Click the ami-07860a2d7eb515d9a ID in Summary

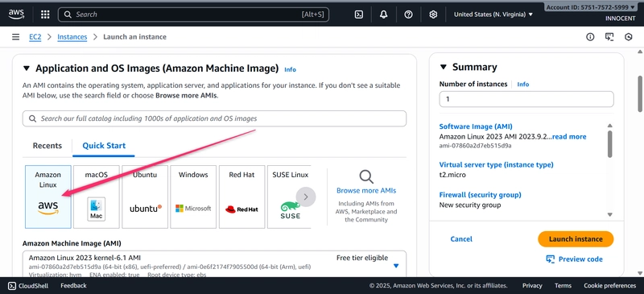[x=475, y=146]
